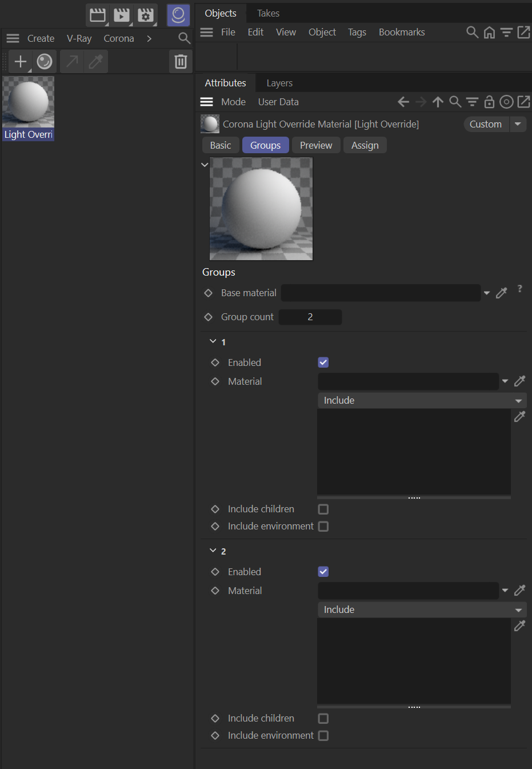
Task: Open the Corona menu in Material Manager
Action: [x=119, y=38]
